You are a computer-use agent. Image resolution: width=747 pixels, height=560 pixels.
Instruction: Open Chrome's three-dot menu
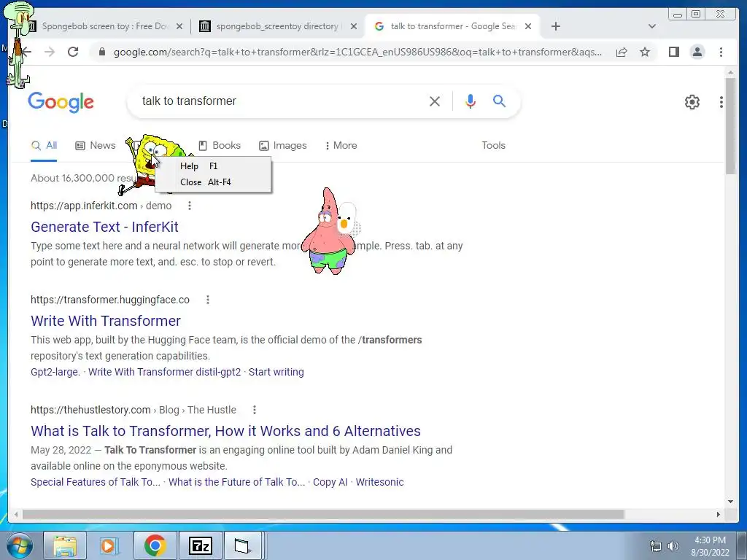tap(721, 52)
